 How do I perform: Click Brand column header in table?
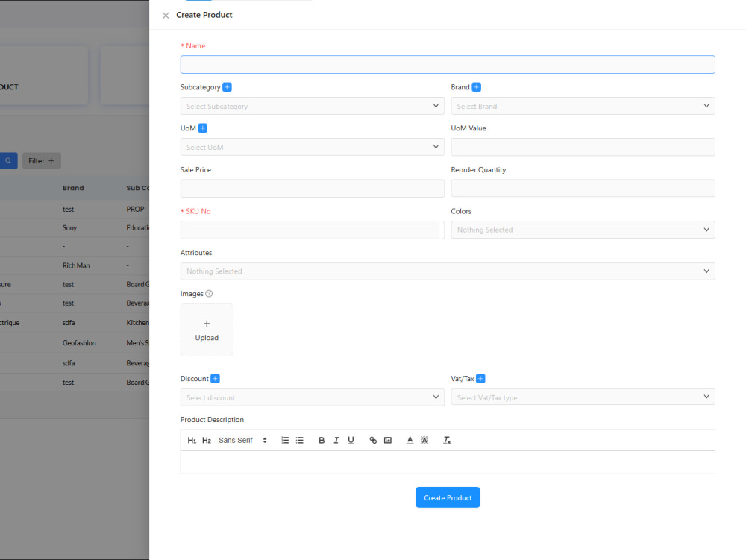point(73,188)
